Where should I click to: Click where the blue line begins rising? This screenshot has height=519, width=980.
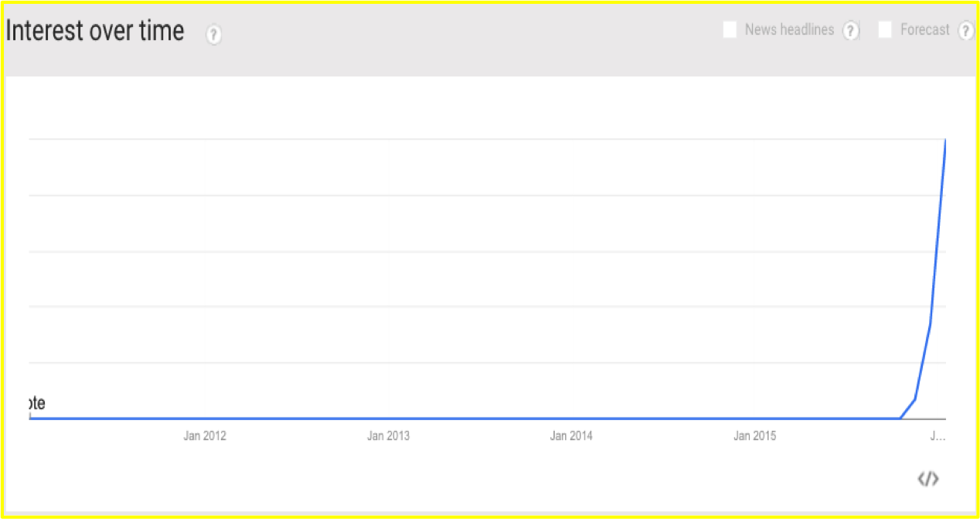900,418
